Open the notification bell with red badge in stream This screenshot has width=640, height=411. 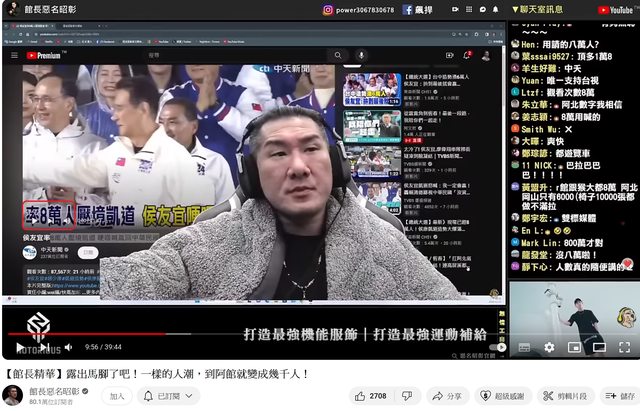point(467,55)
